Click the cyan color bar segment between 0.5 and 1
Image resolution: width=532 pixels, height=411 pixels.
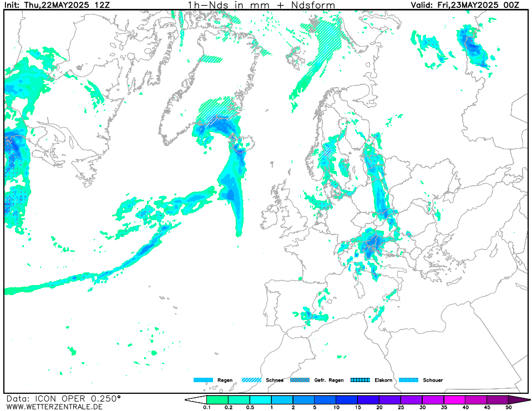[x=261, y=400]
